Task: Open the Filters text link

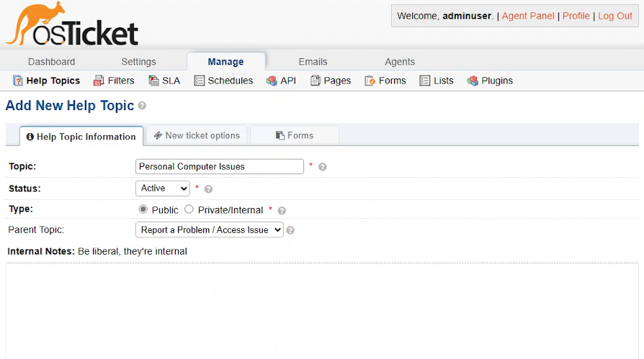Action: [121, 81]
